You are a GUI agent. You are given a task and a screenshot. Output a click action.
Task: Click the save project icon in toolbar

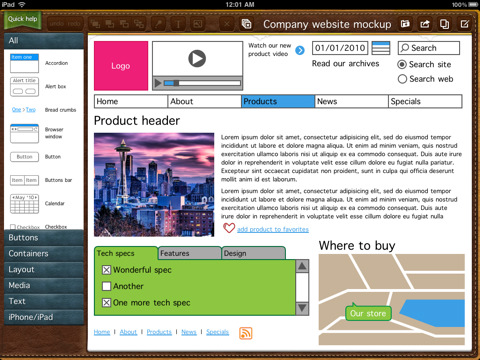tap(405, 24)
